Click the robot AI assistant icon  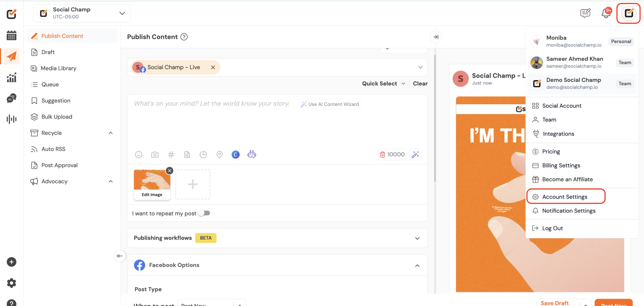pos(252,154)
